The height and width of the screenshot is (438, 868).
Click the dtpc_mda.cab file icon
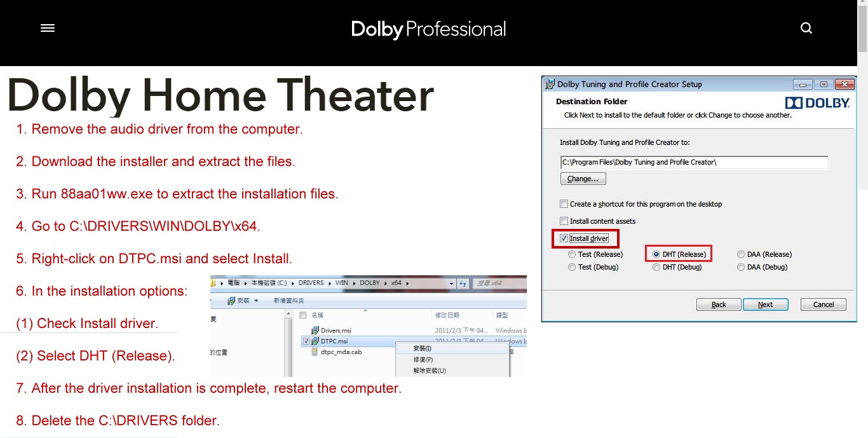315,352
